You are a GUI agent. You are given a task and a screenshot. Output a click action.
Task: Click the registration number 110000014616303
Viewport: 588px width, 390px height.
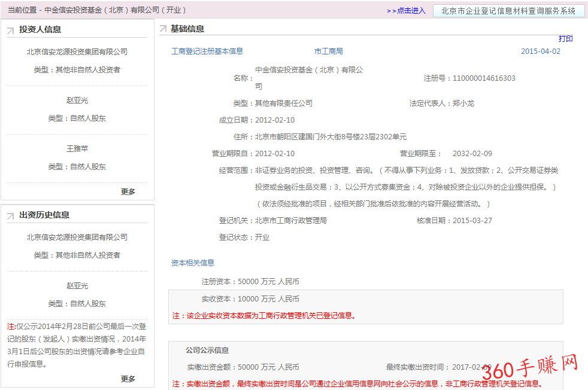[484, 78]
